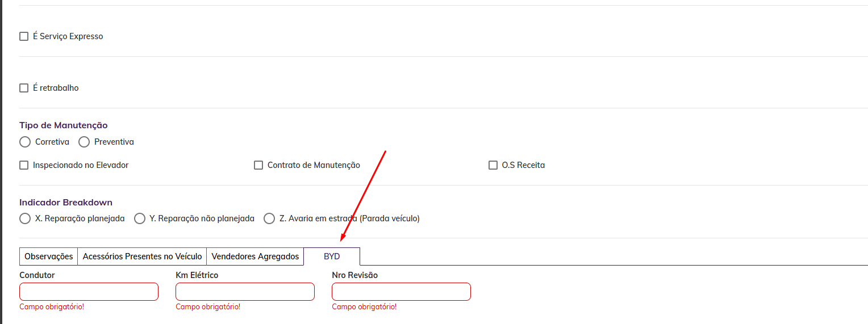Mark the O.S Receita checkbox

[493, 165]
